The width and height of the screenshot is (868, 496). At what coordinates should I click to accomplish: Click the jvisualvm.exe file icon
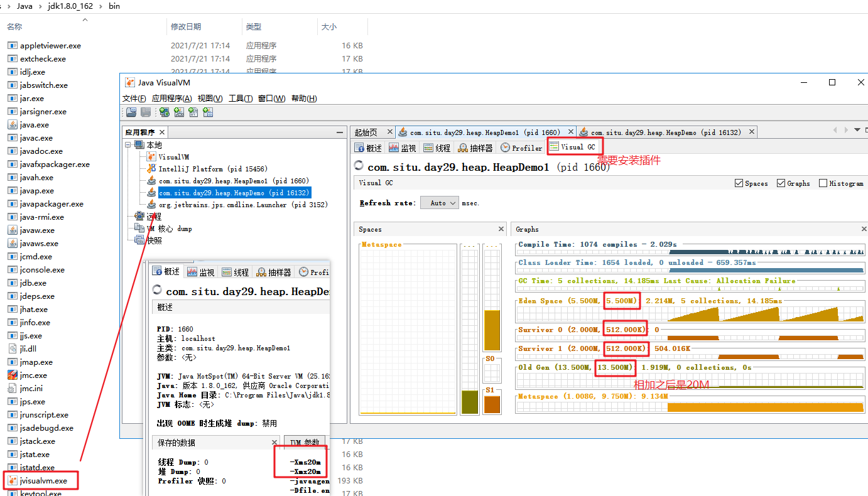[x=12, y=480]
